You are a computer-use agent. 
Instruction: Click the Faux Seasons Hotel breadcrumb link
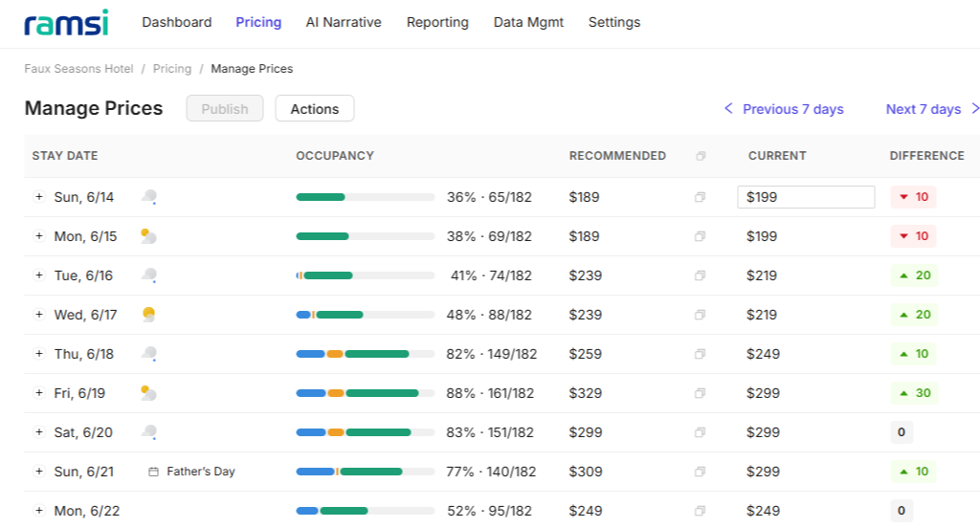click(78, 69)
